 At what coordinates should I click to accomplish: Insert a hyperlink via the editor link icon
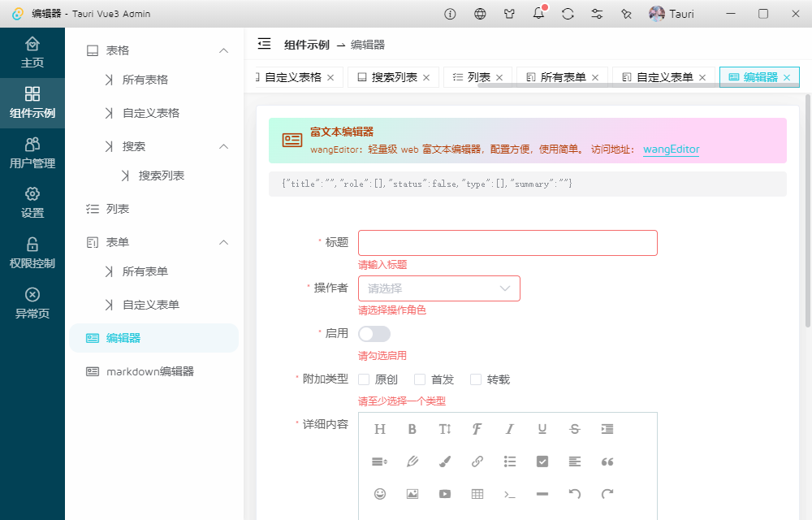[x=477, y=461]
